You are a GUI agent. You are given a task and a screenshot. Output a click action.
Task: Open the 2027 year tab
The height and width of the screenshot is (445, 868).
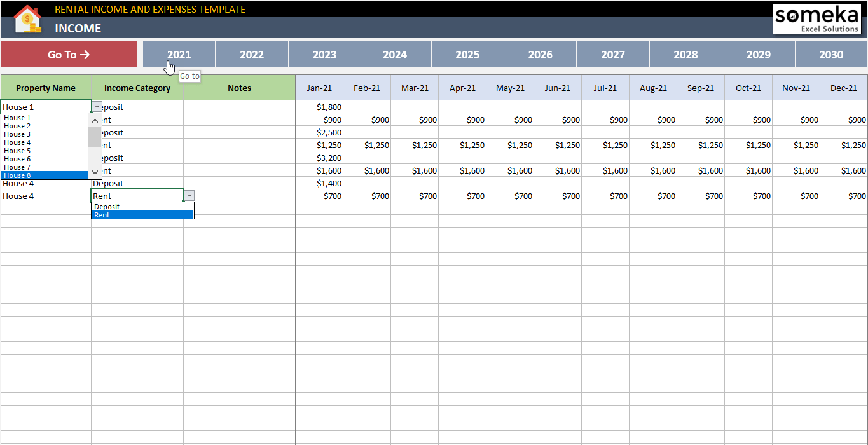pyautogui.click(x=612, y=55)
